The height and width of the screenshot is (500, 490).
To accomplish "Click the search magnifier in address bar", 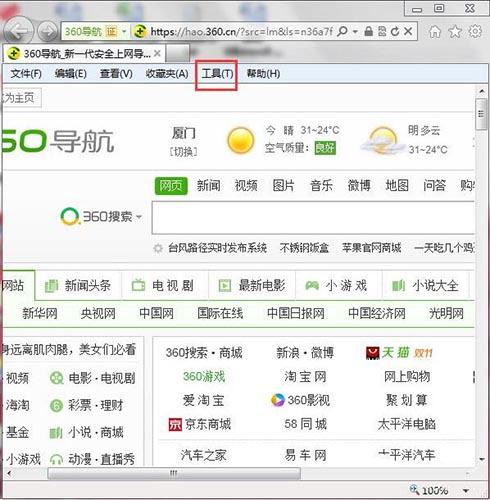I will (x=342, y=32).
